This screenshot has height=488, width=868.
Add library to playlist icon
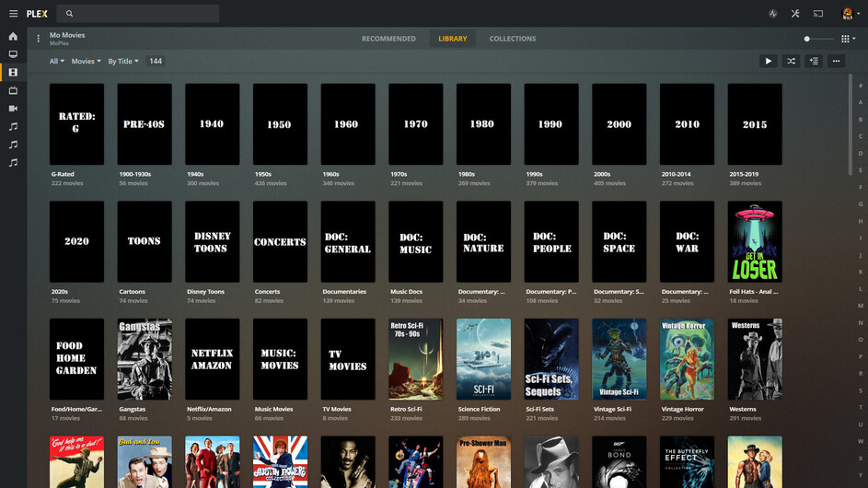click(814, 61)
